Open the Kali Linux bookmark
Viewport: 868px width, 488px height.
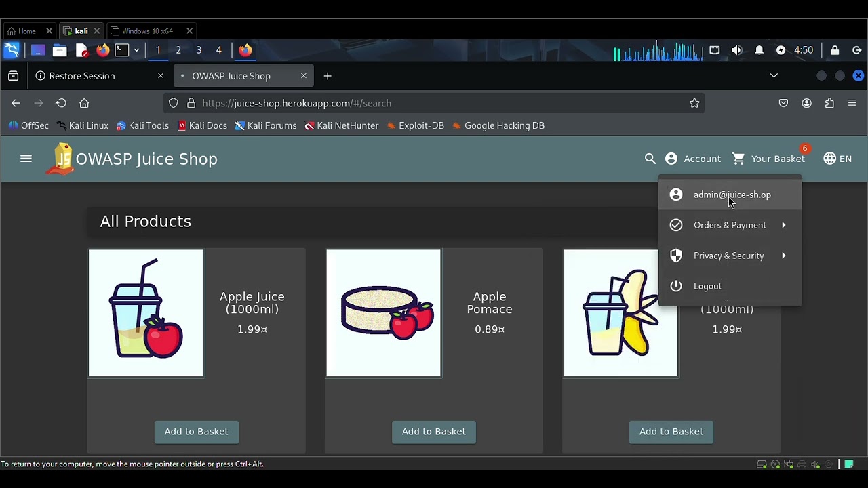83,125
